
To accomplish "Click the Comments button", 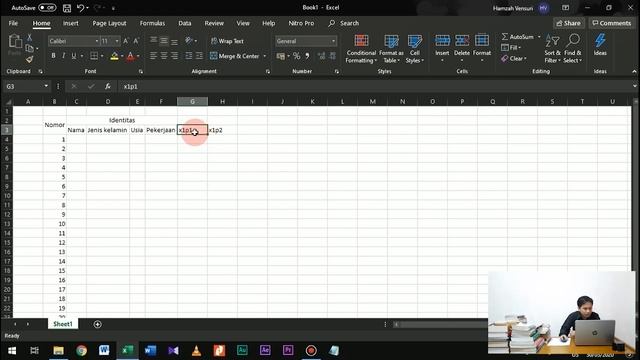I will (x=611, y=23).
